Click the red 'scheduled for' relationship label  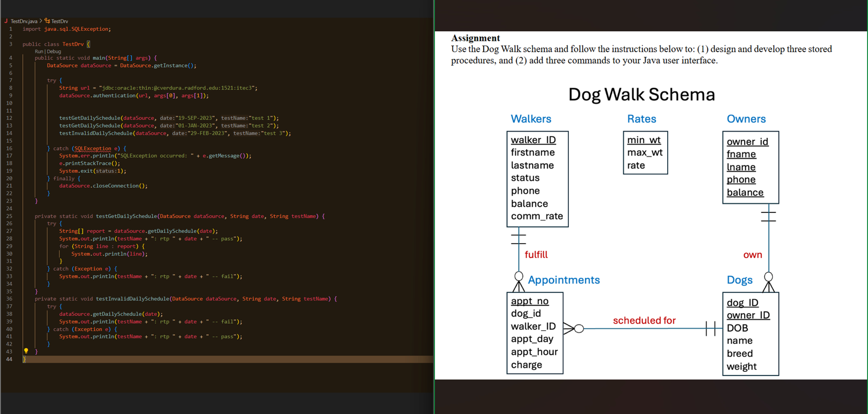[644, 320]
